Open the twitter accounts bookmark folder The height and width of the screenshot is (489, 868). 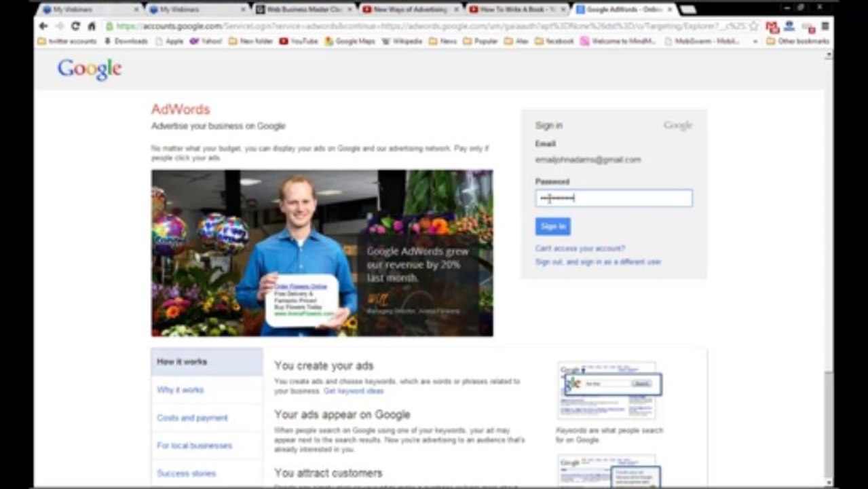tap(67, 41)
